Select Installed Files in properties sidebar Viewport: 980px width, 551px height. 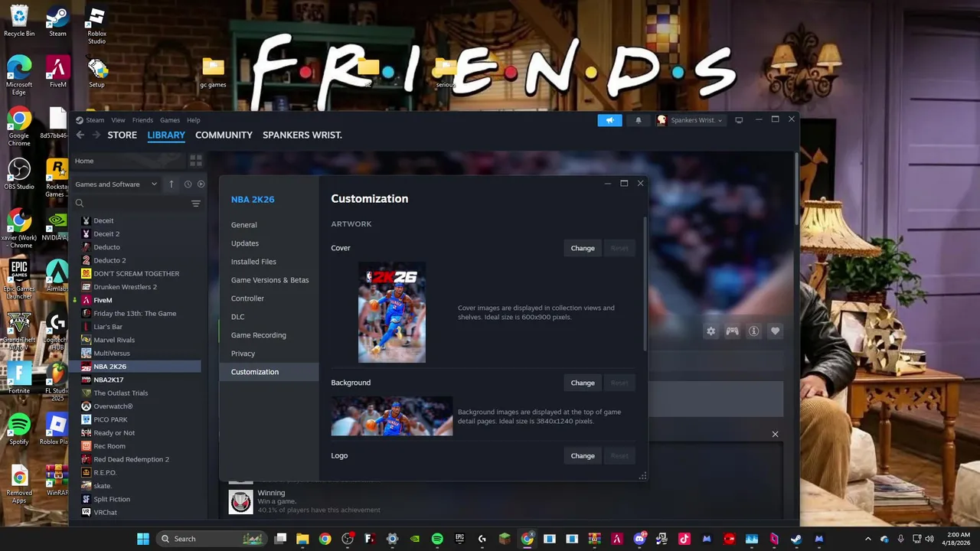(269, 262)
